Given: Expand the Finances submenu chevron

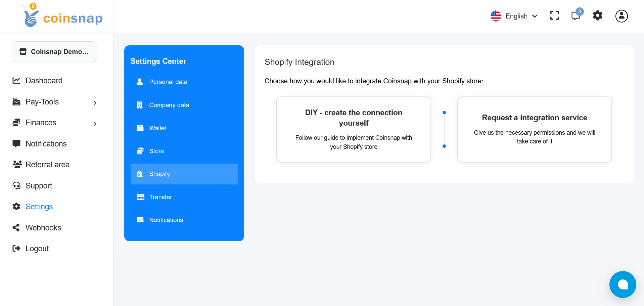Looking at the screenshot, I should (x=95, y=124).
